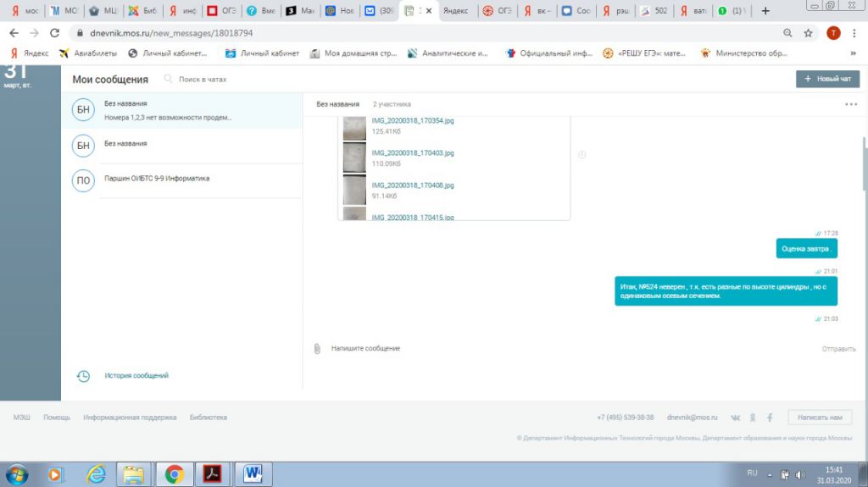The width and height of the screenshot is (868, 487).
Task: Switch to the ОГЭ tab with red square icon
Action: pos(221,10)
